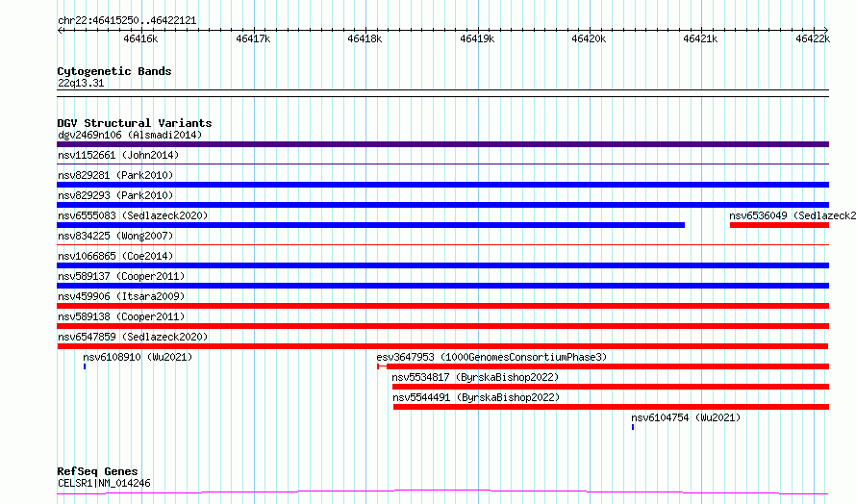
Task: Select the blue bar under nsv829281
Action: click(x=442, y=185)
